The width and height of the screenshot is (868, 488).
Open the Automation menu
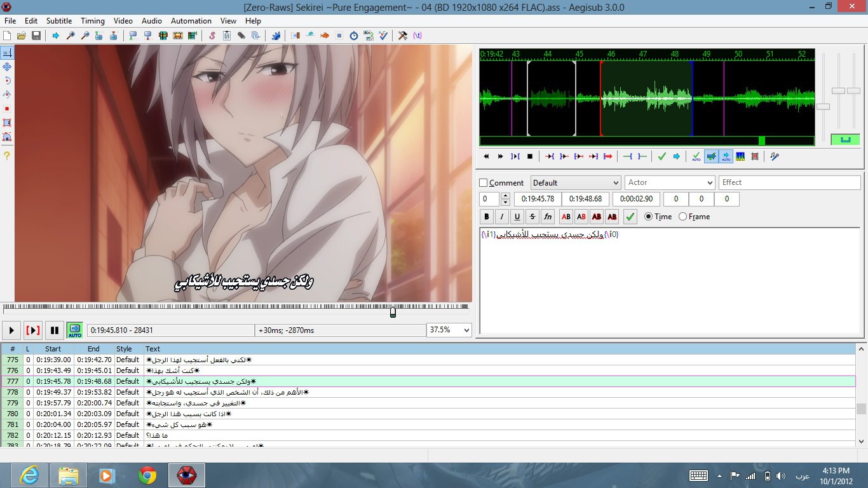pos(191,21)
